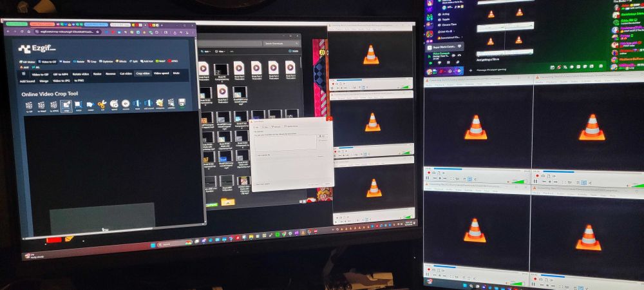644x290 pixels.
Task: Switch to Capture Device tab in VLC Open Media
Action: (291, 126)
